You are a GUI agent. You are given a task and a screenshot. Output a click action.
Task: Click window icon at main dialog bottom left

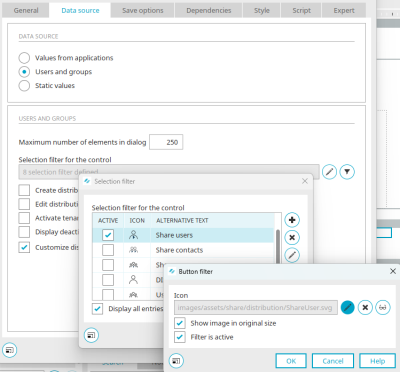9,350
